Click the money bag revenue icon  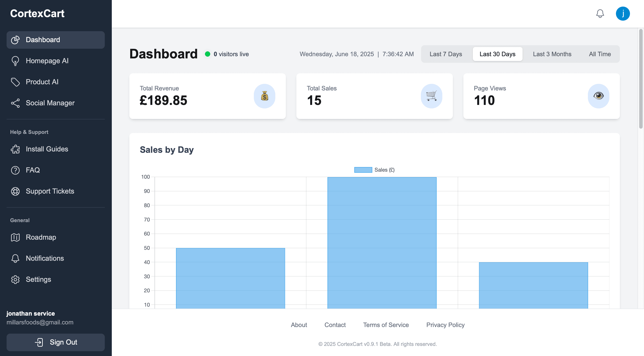tap(265, 96)
